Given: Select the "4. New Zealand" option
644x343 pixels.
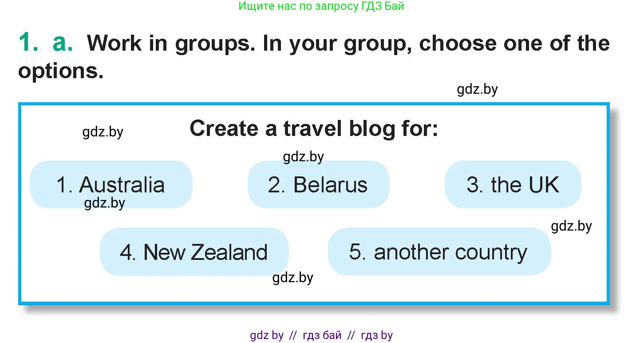Looking at the screenshot, I should 194,252.
